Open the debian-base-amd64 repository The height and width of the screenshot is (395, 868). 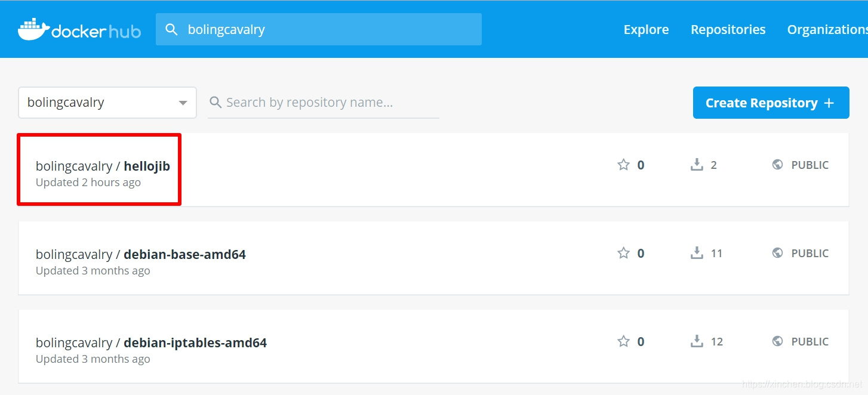pos(184,254)
